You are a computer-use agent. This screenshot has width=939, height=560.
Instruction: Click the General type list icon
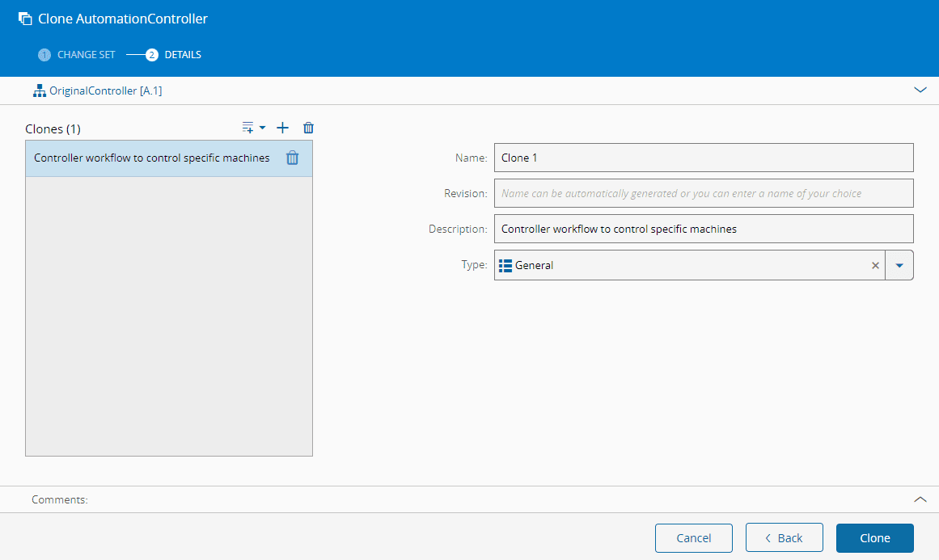point(505,265)
